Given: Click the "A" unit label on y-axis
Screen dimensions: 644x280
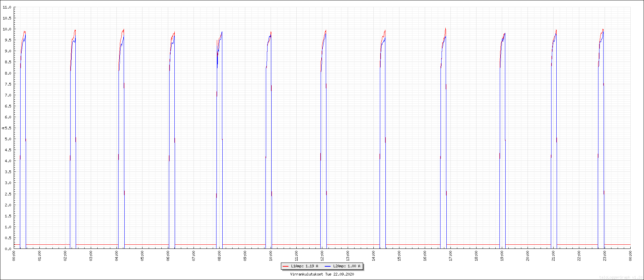Looking at the screenshot, I should [x=3, y=128].
